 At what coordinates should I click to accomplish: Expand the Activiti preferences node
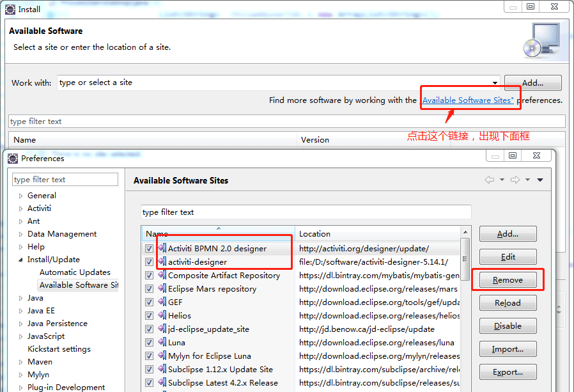click(x=21, y=208)
